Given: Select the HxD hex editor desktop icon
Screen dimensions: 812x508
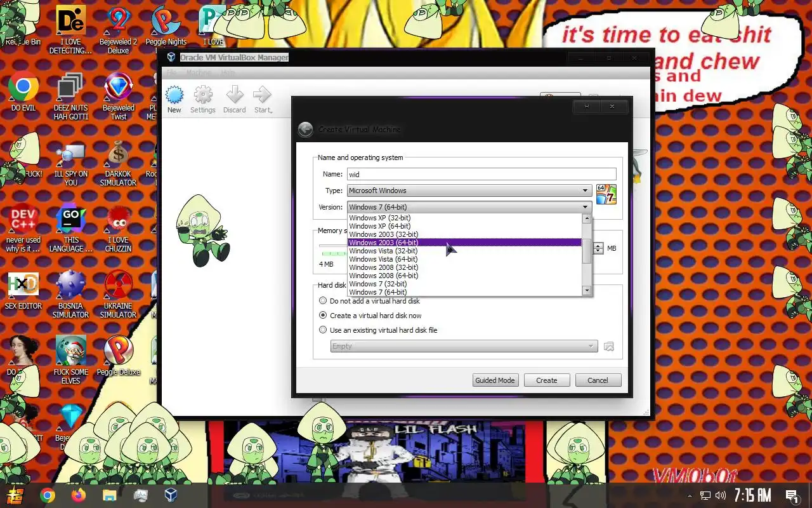Looking at the screenshot, I should point(23,286).
